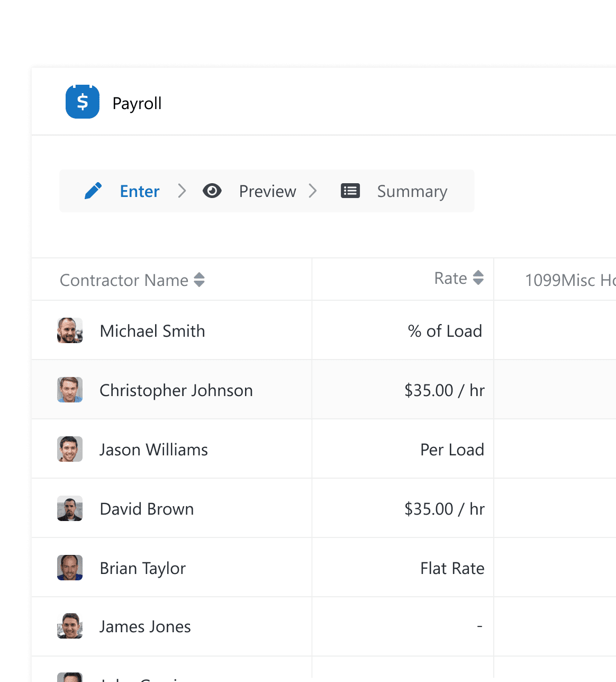Click the Payroll dollar icon

(x=83, y=102)
